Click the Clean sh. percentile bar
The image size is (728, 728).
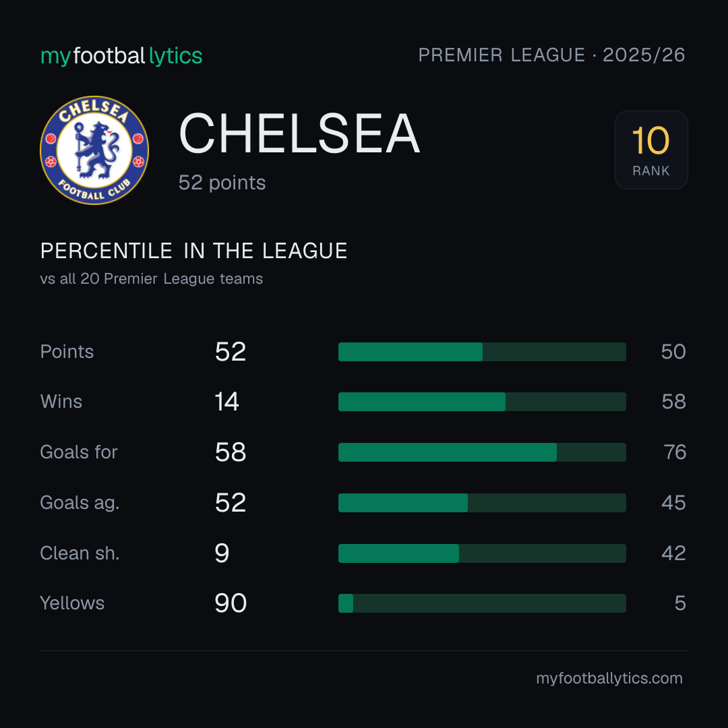click(x=482, y=553)
